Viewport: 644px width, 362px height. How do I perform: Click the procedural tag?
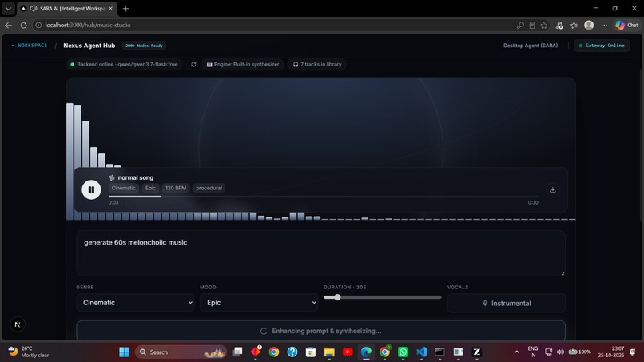pos(209,188)
